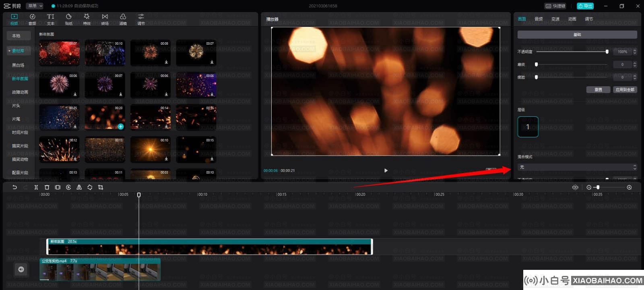Select the 搞笑片段 category
Viewport: 644px width, 290px height.
[x=20, y=146]
